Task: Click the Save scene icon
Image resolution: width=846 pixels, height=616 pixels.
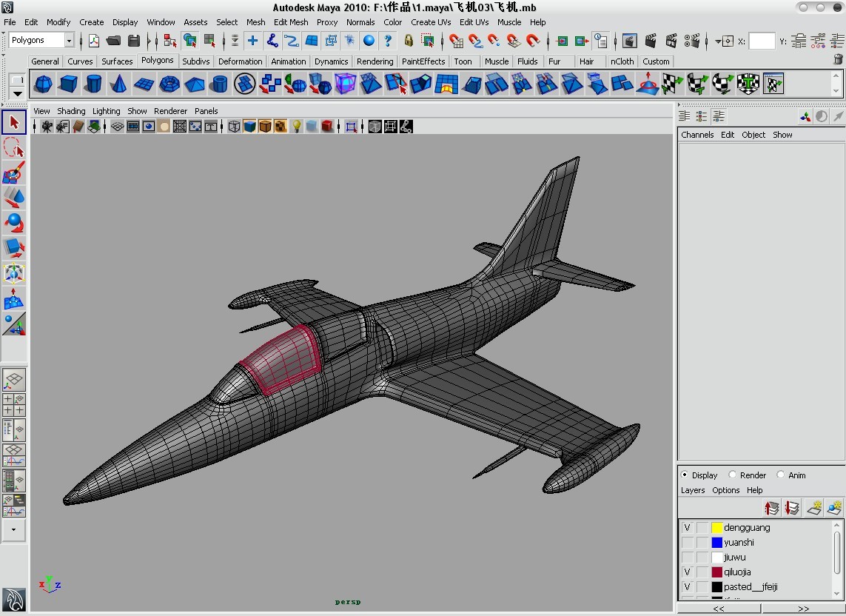Action: pyautogui.click(x=134, y=41)
